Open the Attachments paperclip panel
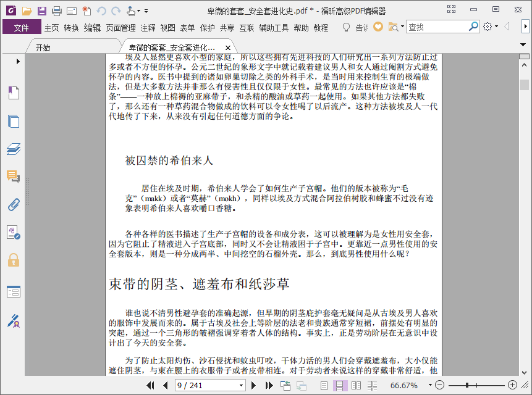The image size is (532, 395). [x=14, y=205]
